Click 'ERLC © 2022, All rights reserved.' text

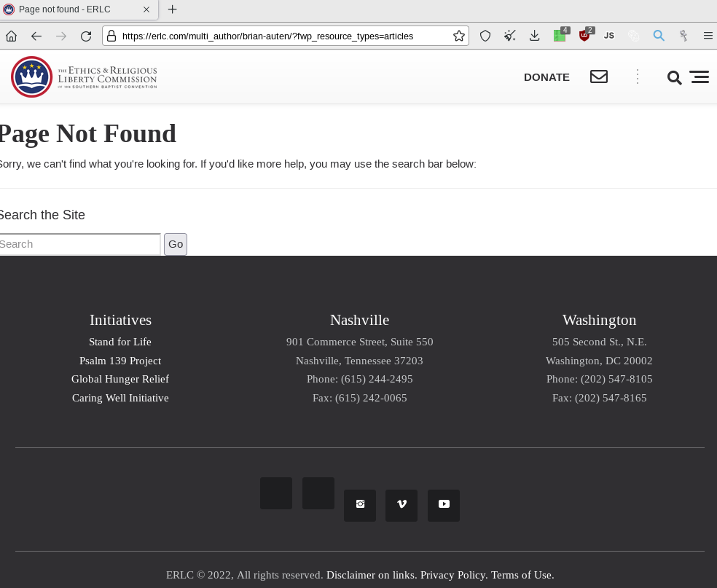pos(245,575)
